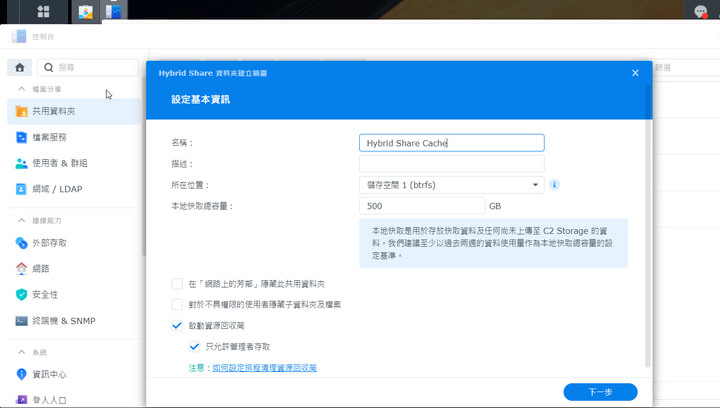Image resolution: width=720 pixels, height=408 pixels.
Task: Click the search magnifier icon
Action: (48, 67)
